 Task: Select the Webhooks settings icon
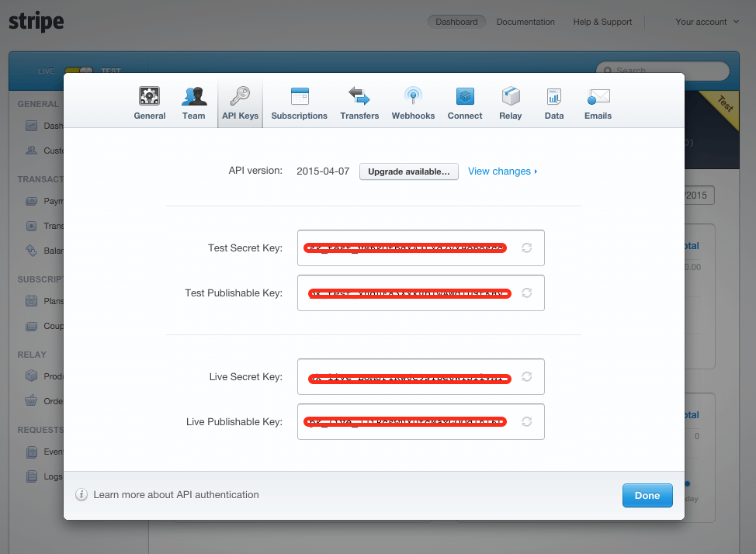pos(413,95)
